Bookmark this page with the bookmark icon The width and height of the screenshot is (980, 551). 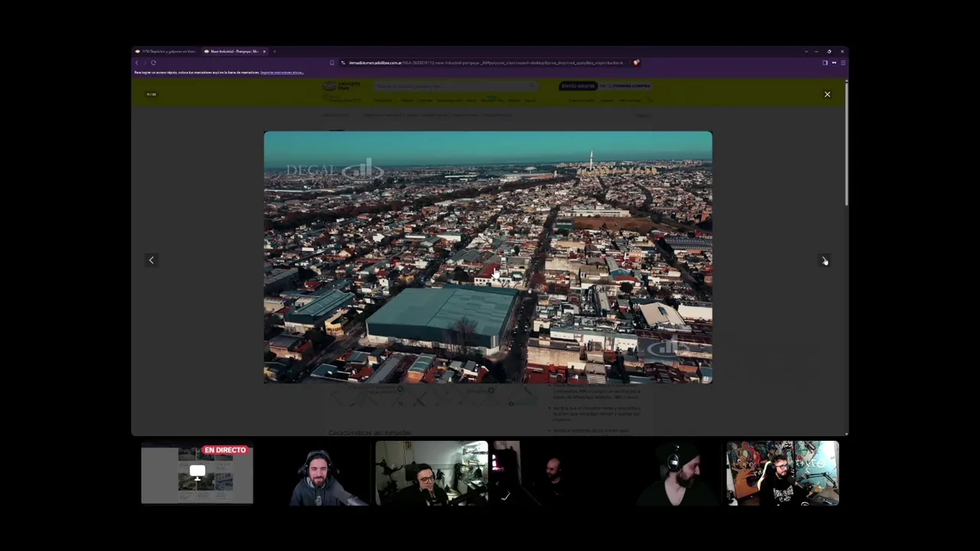[x=332, y=63]
